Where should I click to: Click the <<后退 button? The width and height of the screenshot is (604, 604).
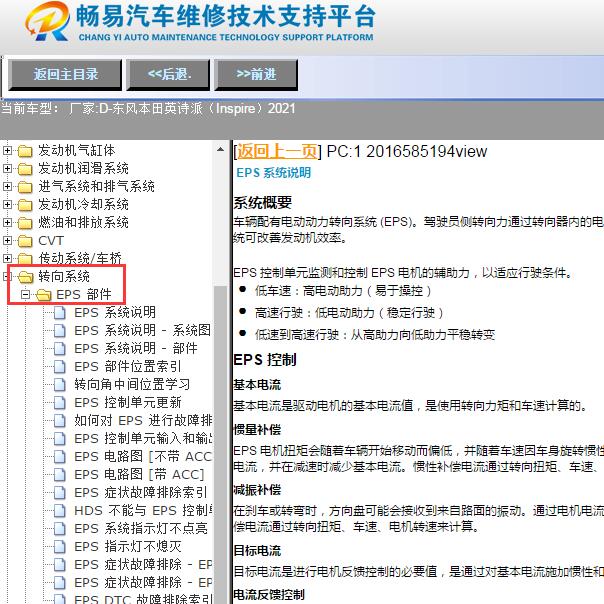click(169, 75)
